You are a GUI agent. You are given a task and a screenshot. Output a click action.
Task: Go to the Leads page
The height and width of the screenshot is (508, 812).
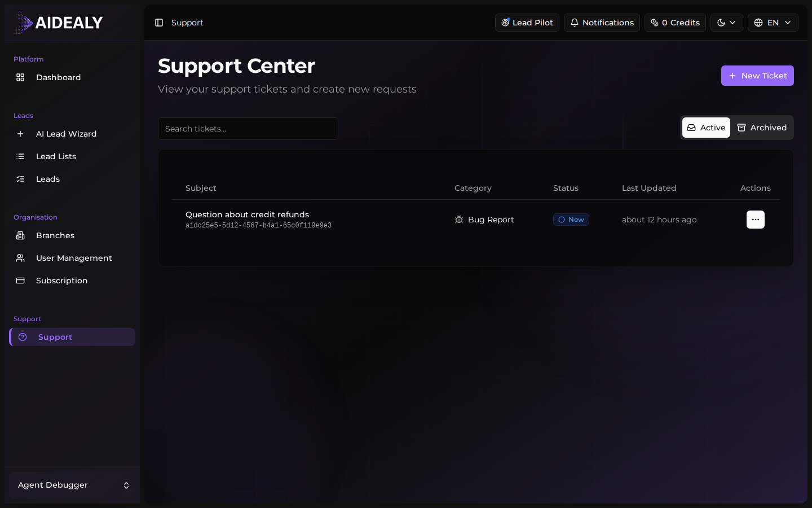coord(72,179)
